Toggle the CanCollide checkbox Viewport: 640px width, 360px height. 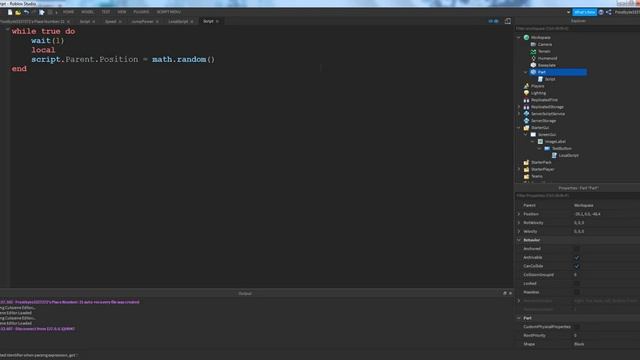click(577, 266)
